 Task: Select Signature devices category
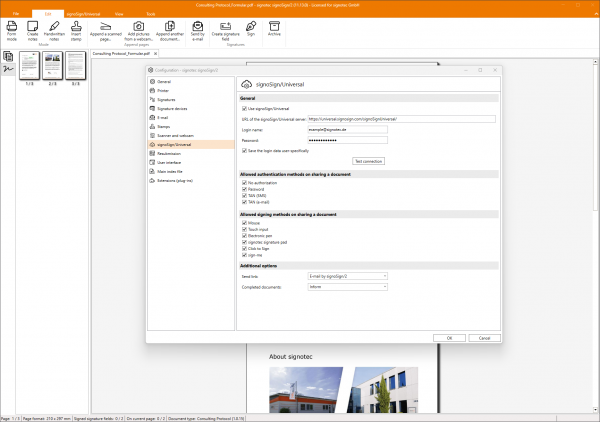tap(191, 109)
